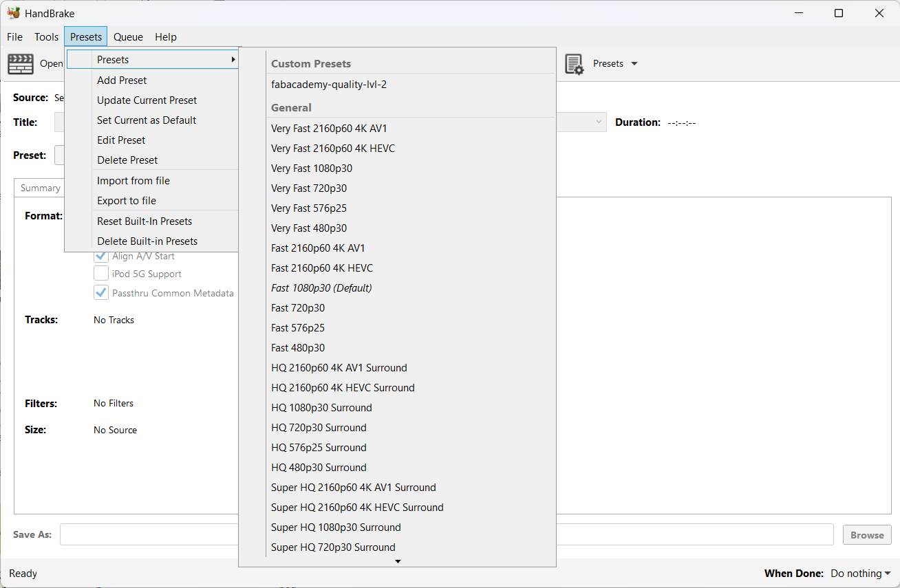Screen dimensions: 900x588
Task: Choose Import from file
Action: [152, 181]
